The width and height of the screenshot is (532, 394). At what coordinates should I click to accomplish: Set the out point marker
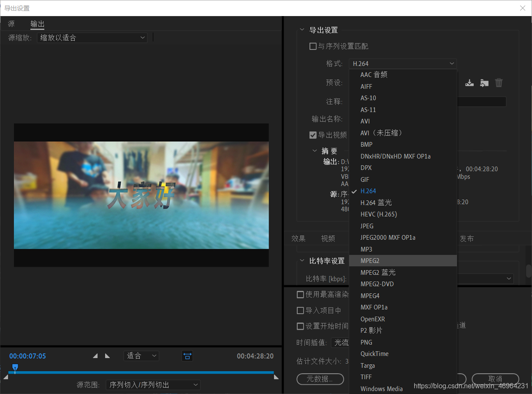click(107, 356)
